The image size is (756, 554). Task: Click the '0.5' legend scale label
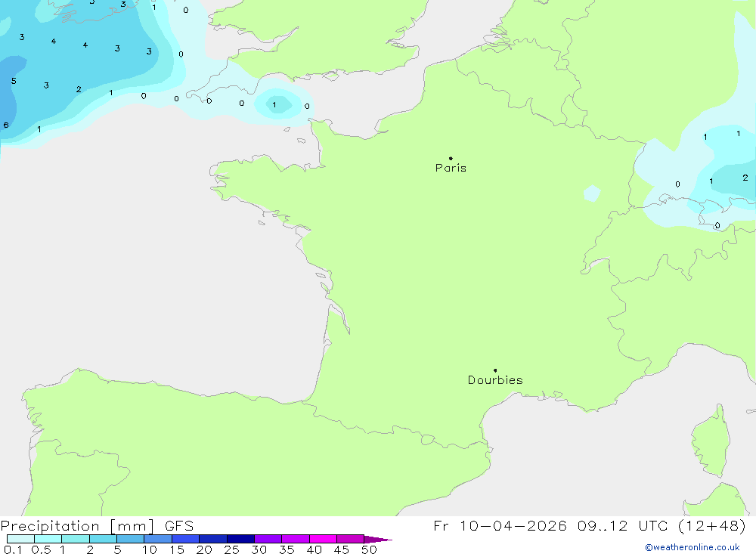point(41,549)
